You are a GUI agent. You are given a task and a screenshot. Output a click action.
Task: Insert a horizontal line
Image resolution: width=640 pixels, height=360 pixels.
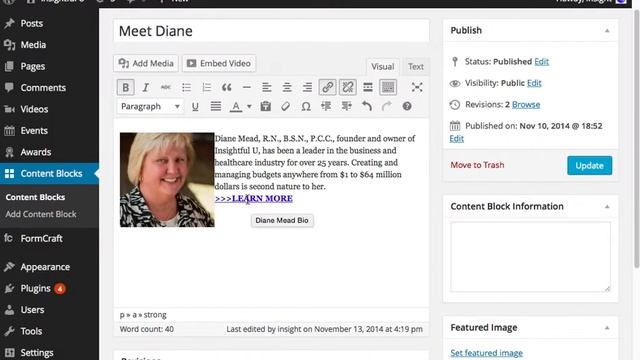(247, 87)
